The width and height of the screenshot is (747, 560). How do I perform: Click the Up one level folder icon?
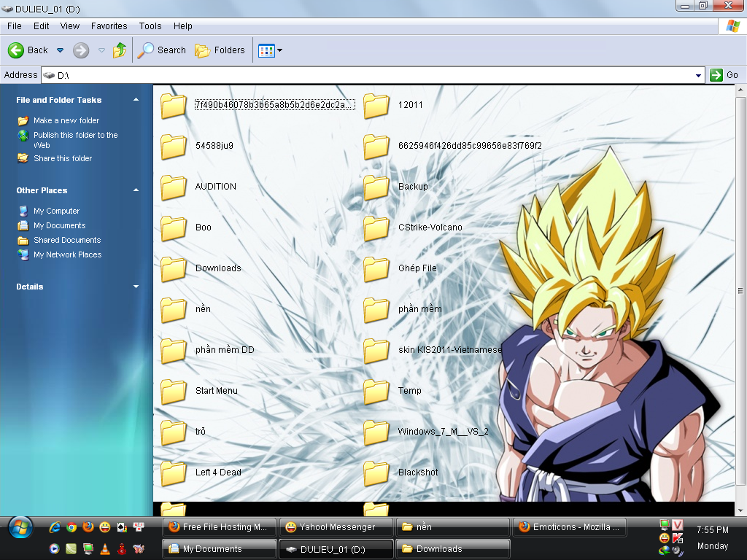(120, 50)
